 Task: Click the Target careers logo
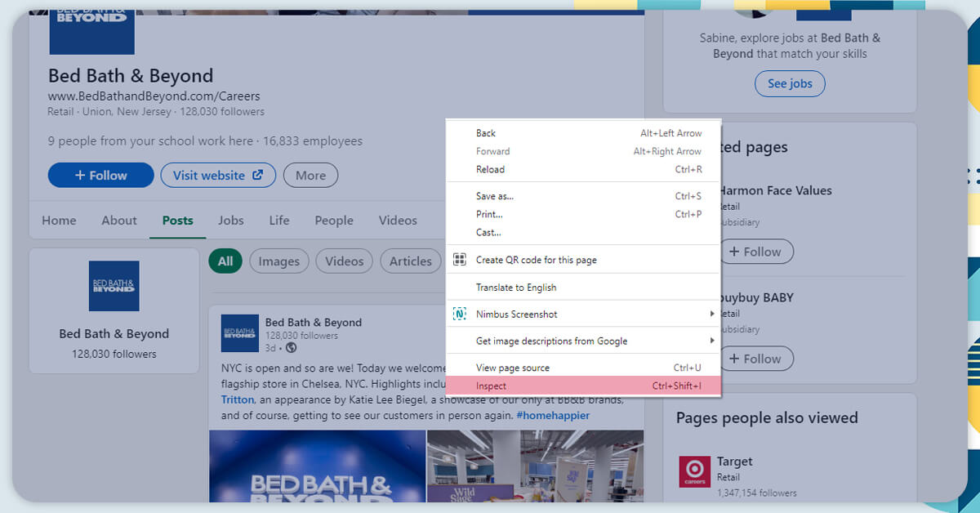coord(695,471)
